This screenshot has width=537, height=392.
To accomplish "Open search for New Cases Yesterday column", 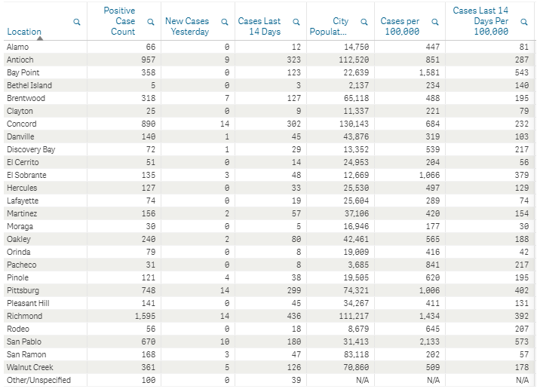I will 224,22.
